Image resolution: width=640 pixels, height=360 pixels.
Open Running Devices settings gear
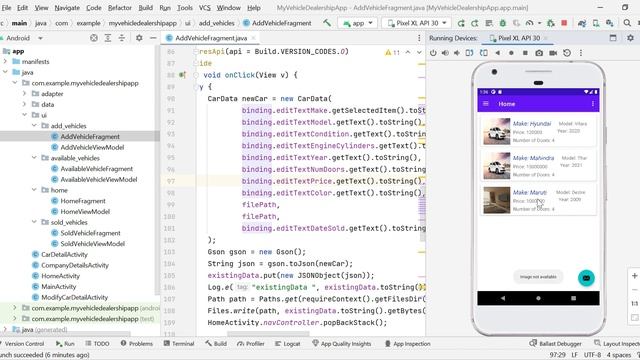630,38
